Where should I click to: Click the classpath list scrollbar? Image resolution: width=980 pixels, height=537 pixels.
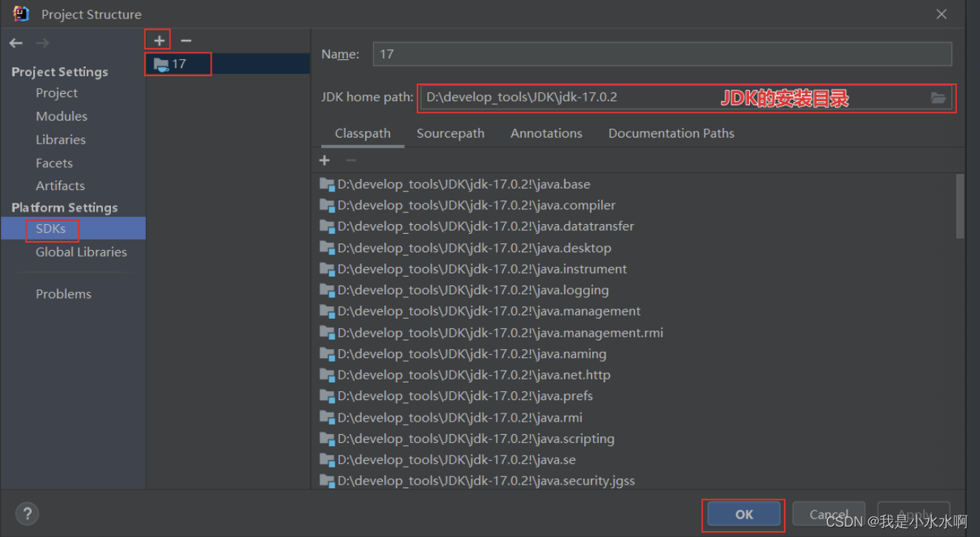click(x=960, y=206)
